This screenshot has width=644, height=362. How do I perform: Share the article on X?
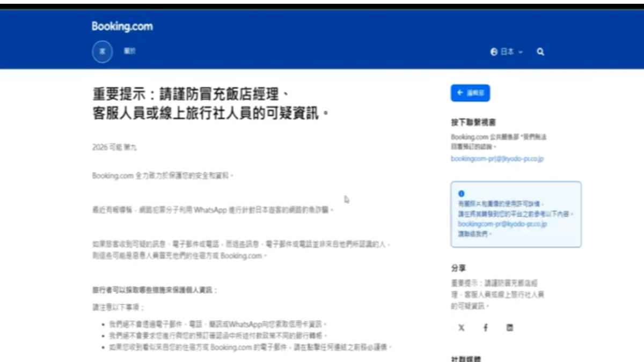[x=462, y=328]
